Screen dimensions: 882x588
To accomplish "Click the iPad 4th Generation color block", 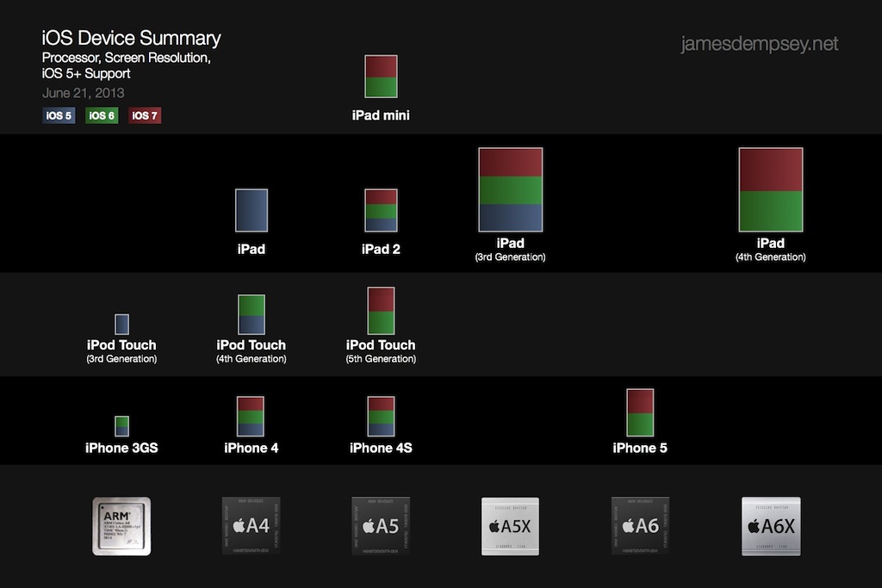I will 771,189.
